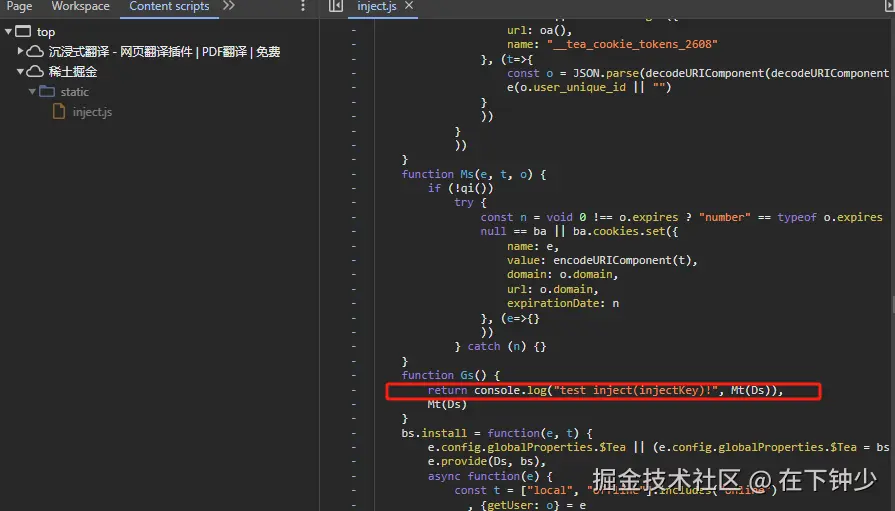This screenshot has width=895, height=511.
Task: Click the cloud icon beside 沉浸式翻译
Action: (x=35, y=52)
